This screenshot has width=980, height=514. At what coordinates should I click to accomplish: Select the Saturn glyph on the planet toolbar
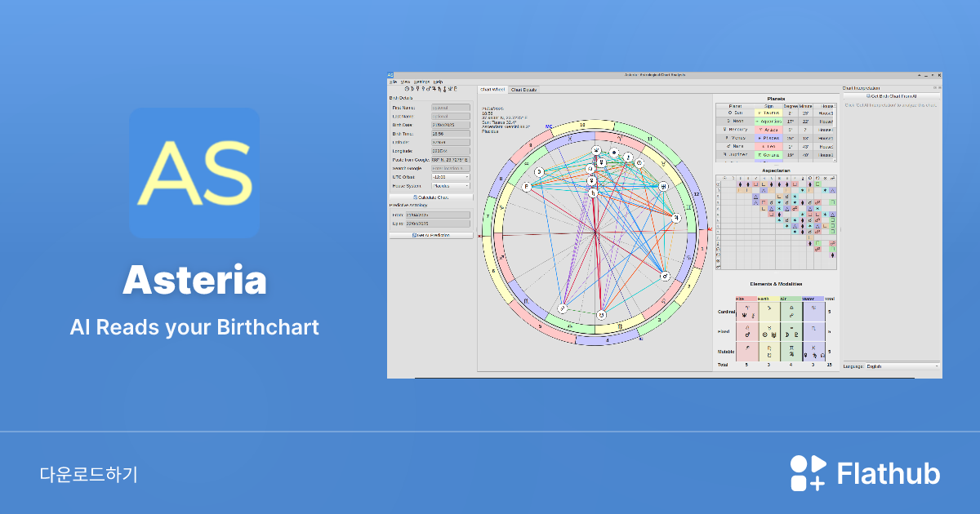coord(438,87)
